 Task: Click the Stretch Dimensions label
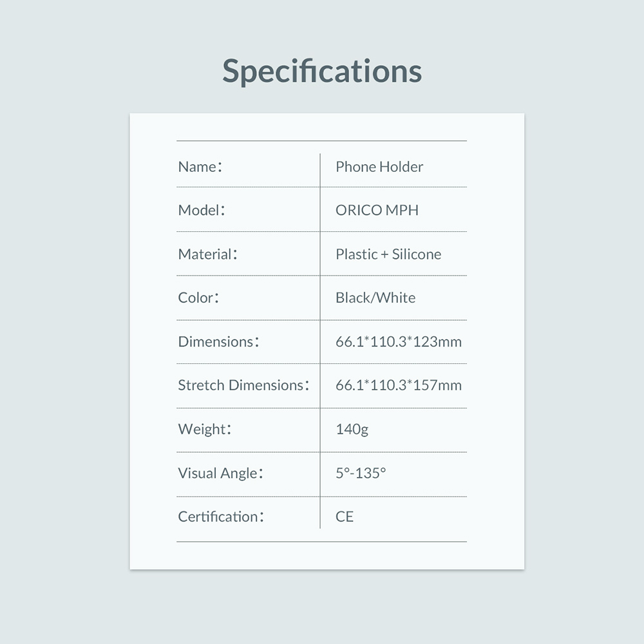[x=243, y=385]
